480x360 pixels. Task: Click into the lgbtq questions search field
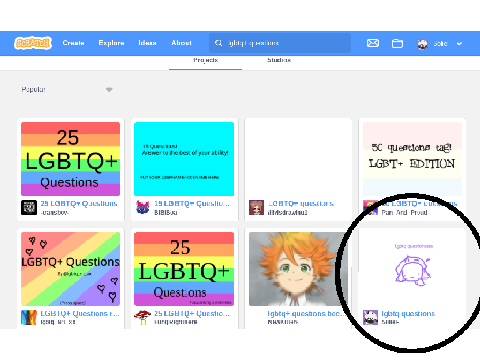click(280, 43)
